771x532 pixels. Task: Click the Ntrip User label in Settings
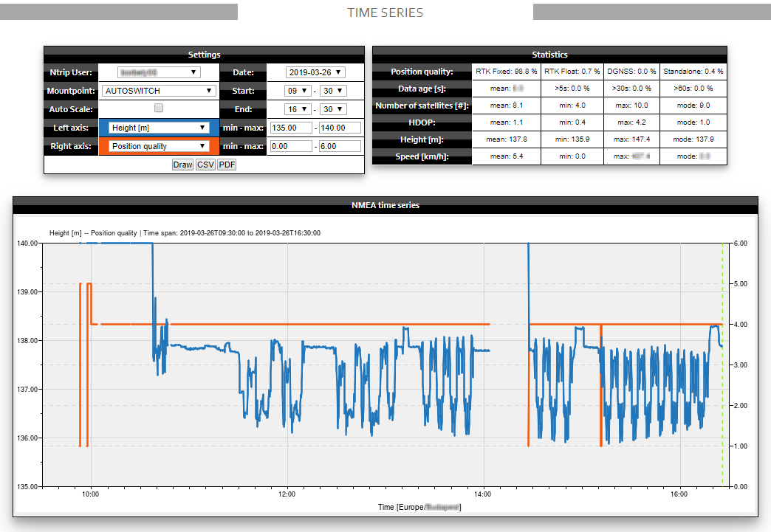71,72
